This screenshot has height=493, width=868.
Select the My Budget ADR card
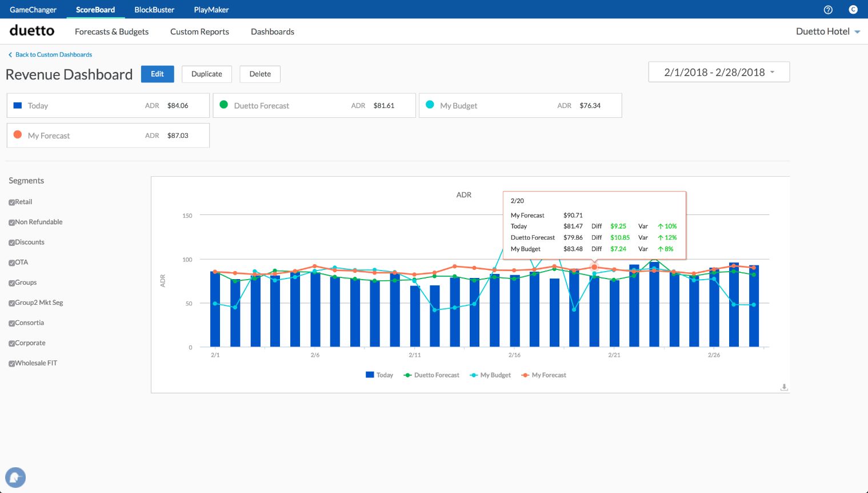(x=520, y=106)
